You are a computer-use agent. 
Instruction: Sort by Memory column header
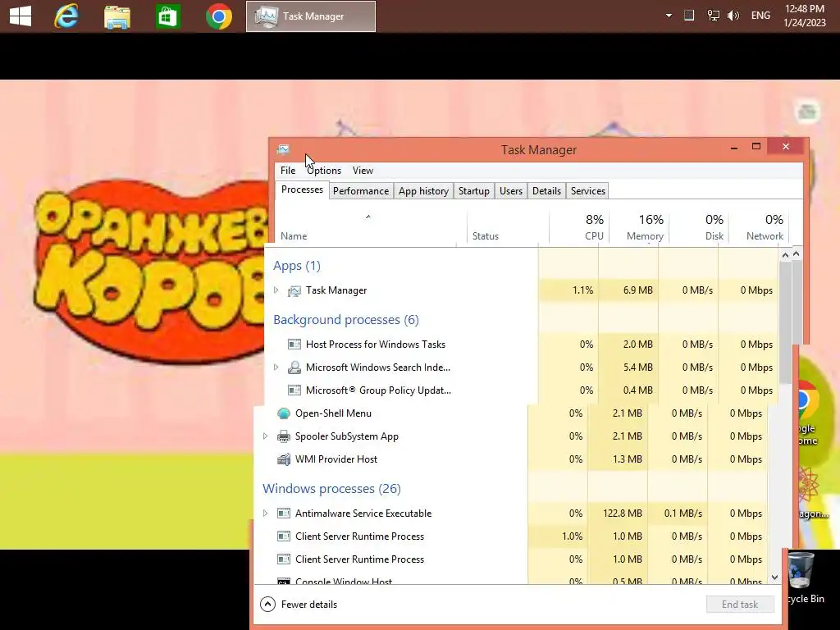click(639, 228)
